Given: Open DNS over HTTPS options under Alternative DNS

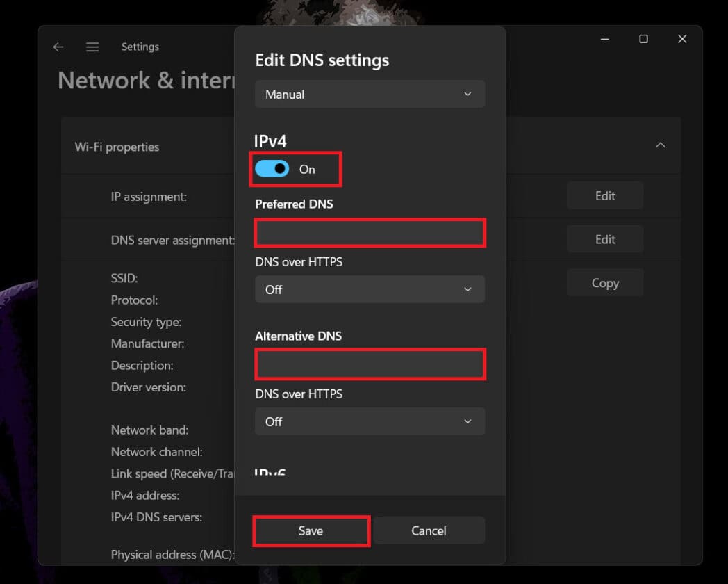Looking at the screenshot, I should [x=370, y=421].
